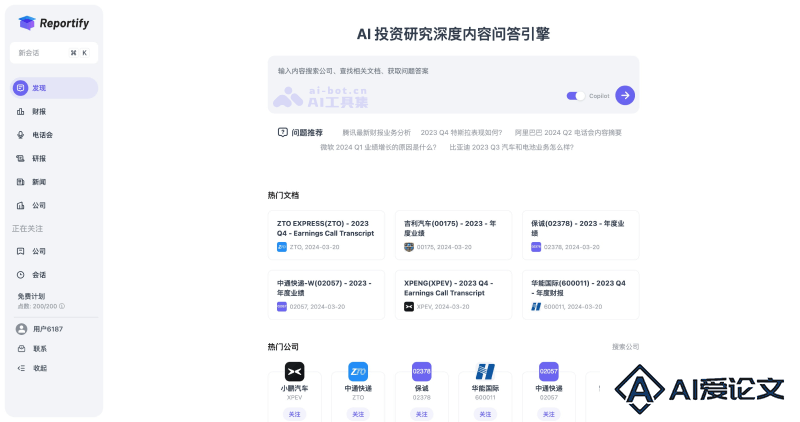Open ZTO EXPRESS 2023 Q4 Earnings Call Transcript
The height and width of the screenshot is (422, 800).
[326, 235]
